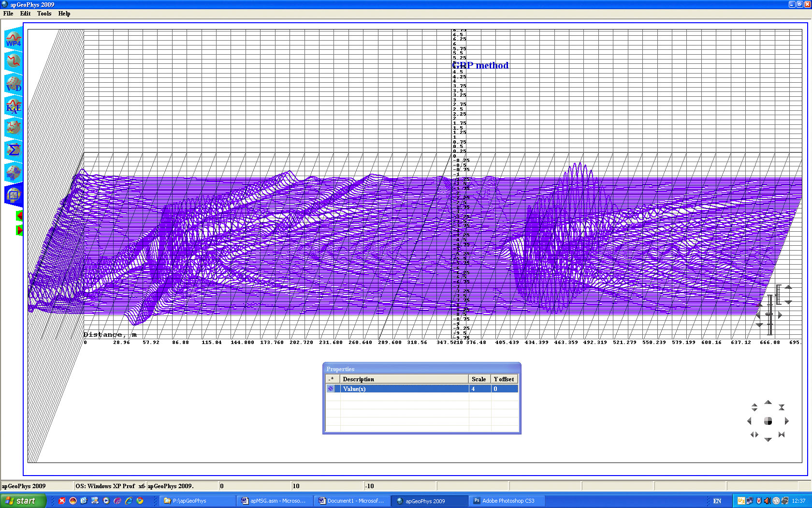Click the highlighted chip icon in sidebar

[x=14, y=195]
